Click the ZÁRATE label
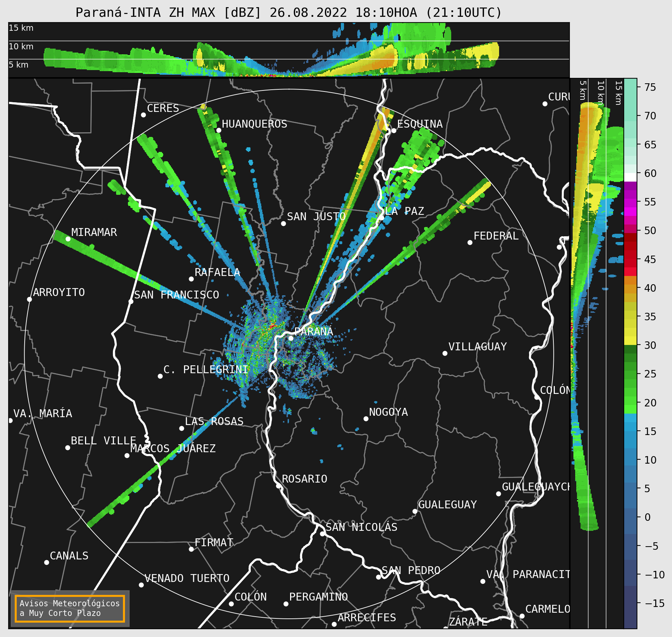The width and height of the screenshot is (672, 637). tap(468, 622)
